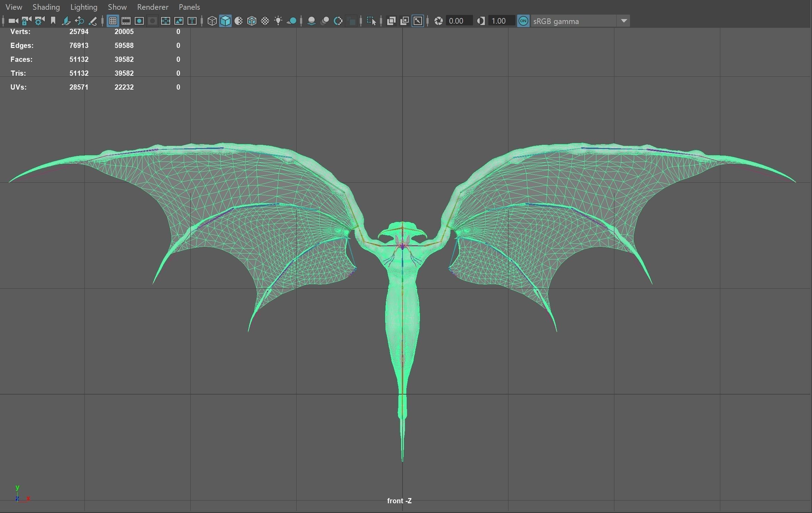The height and width of the screenshot is (513, 812).
Task: Toggle the Textured checker icon
Action: tap(265, 21)
